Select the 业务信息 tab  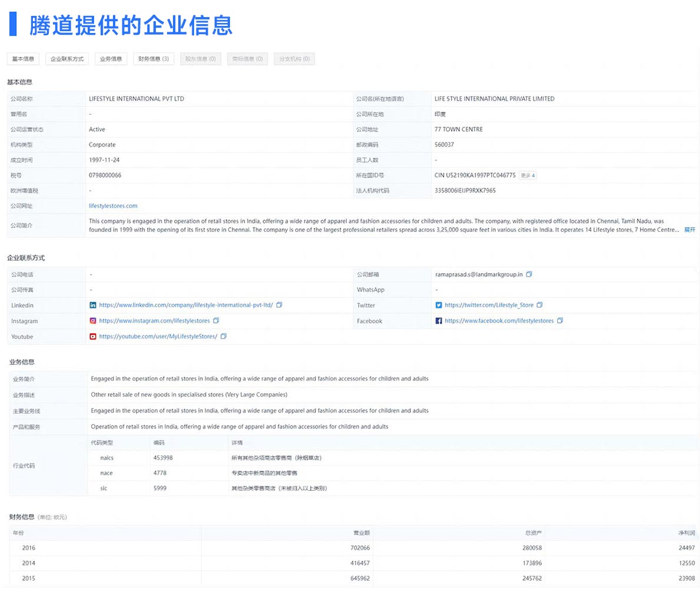[x=111, y=59]
